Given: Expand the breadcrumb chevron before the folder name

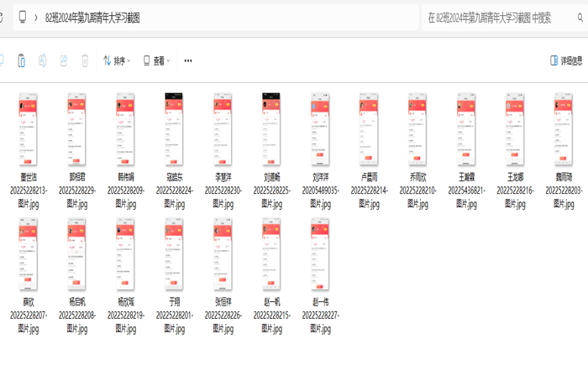Looking at the screenshot, I should coord(36,17).
